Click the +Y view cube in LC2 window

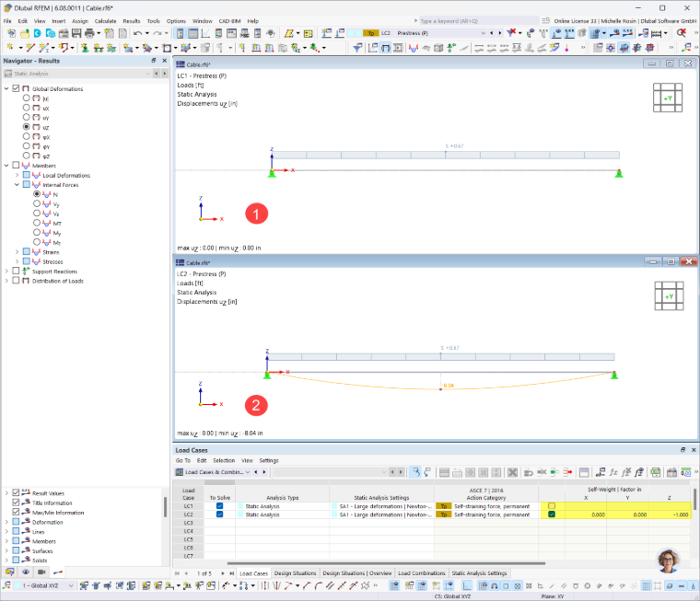[669, 295]
